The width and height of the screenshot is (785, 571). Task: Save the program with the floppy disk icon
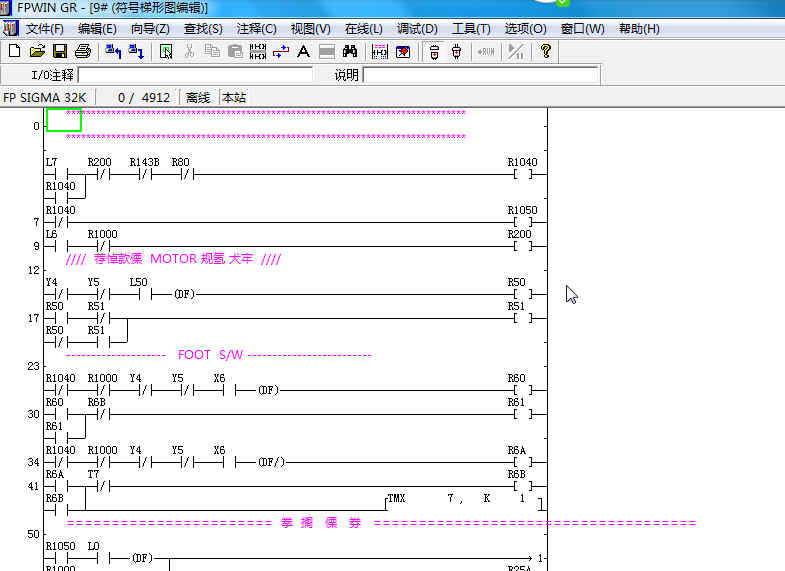(59, 51)
